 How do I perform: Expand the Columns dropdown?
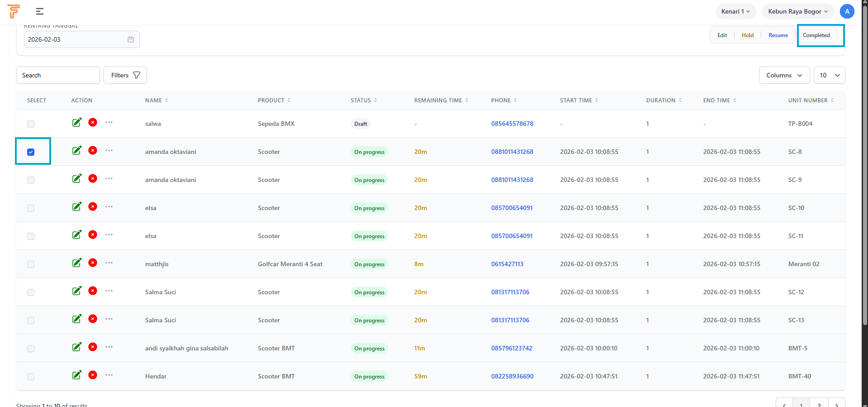click(784, 75)
